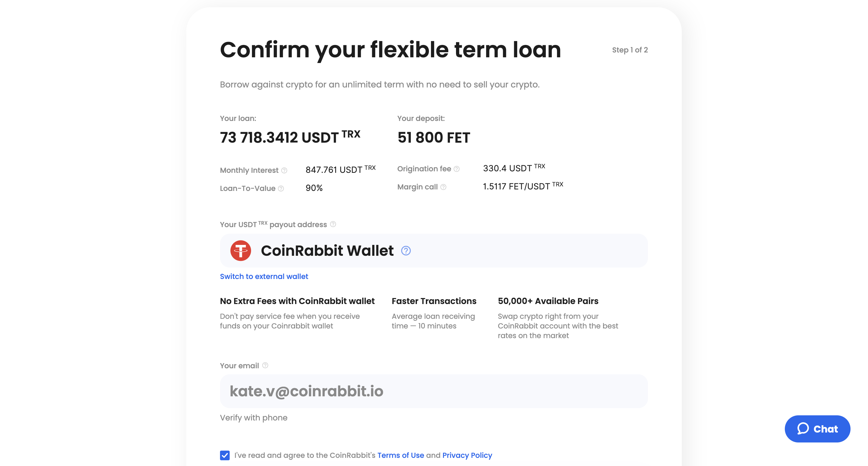Image resolution: width=868 pixels, height=466 pixels.
Task: Open the Your email help tooltip
Action: tap(265, 366)
